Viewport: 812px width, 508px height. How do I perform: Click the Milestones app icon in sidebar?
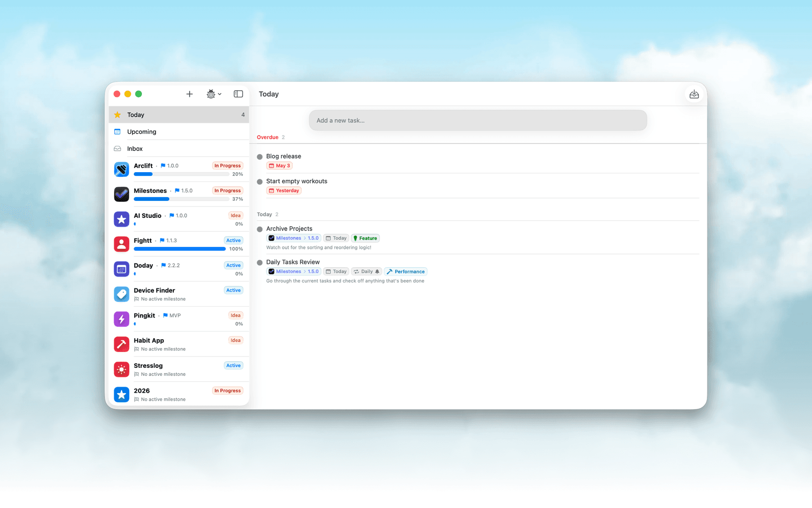pos(122,194)
